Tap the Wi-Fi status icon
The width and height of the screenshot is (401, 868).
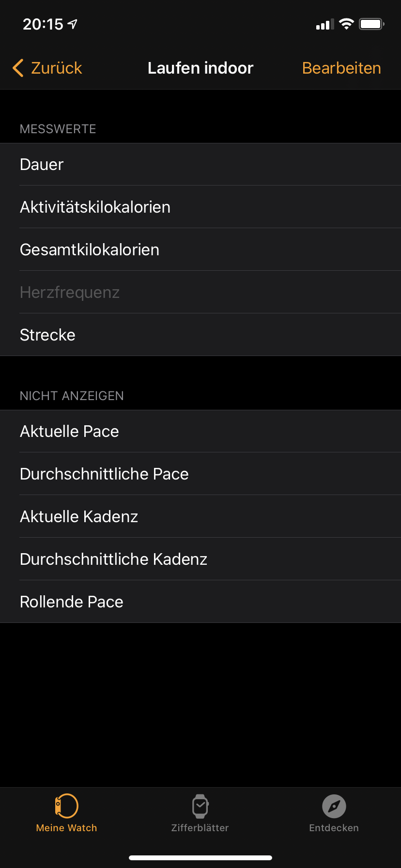coord(346,24)
